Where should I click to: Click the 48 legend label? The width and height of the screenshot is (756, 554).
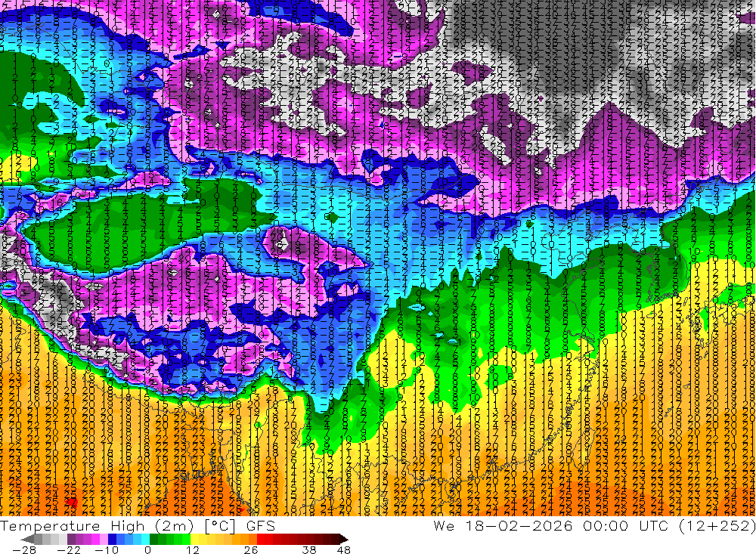tap(344, 550)
